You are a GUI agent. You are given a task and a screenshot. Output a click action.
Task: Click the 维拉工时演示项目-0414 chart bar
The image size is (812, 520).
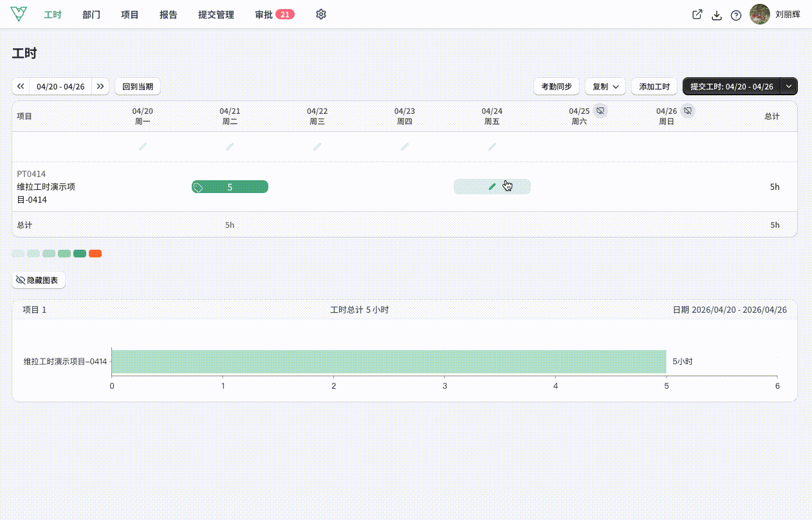389,361
